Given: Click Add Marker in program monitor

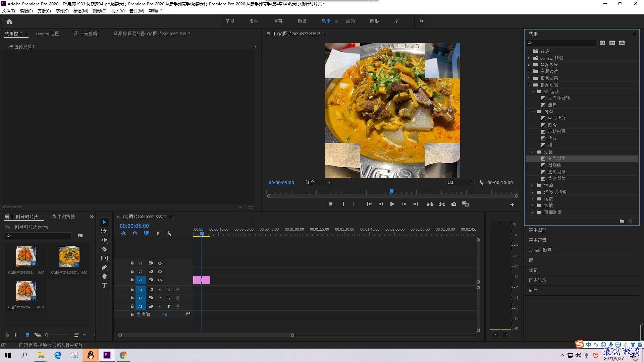Looking at the screenshot, I should 331,204.
